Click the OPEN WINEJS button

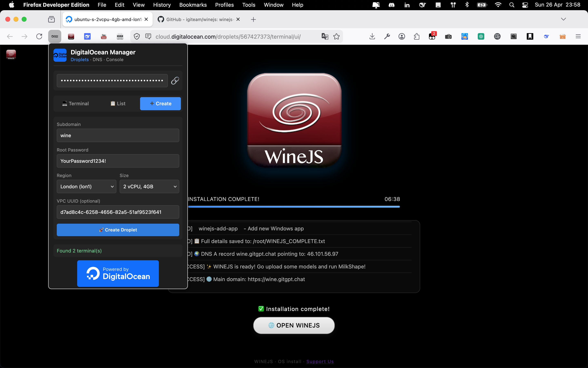[x=294, y=325]
